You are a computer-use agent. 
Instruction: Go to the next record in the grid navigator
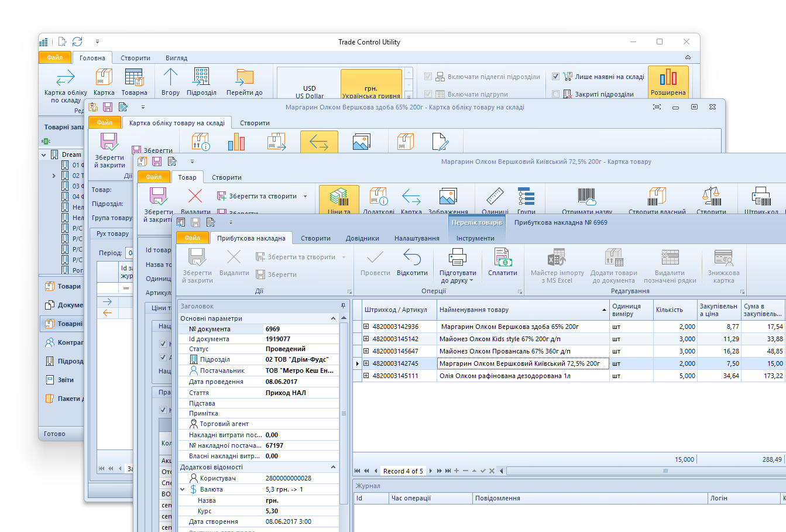click(430, 471)
